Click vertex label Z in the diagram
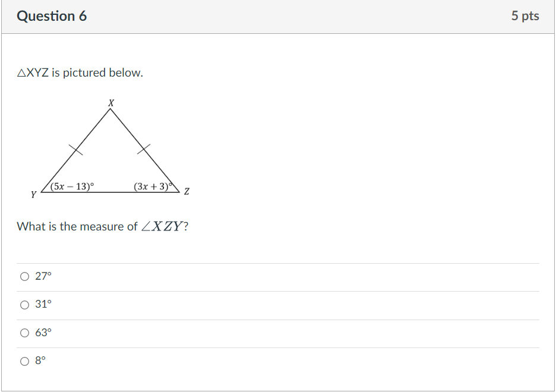The height and width of the screenshot is (392, 556). [x=186, y=191]
